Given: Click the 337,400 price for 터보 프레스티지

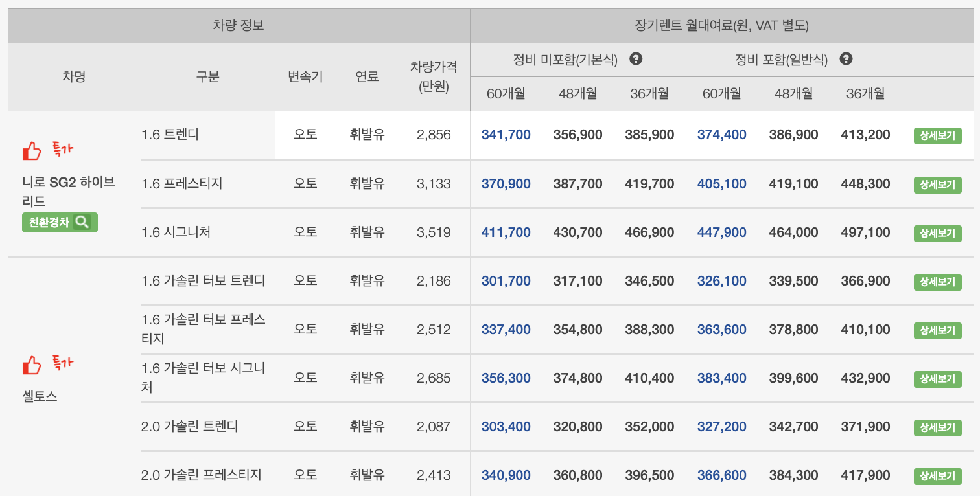Looking at the screenshot, I should (506, 330).
